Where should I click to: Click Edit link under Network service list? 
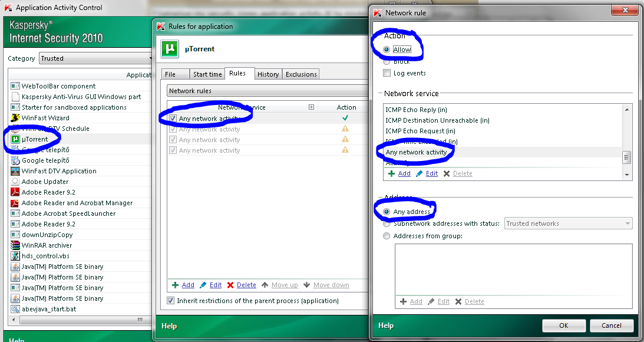pyautogui.click(x=432, y=173)
